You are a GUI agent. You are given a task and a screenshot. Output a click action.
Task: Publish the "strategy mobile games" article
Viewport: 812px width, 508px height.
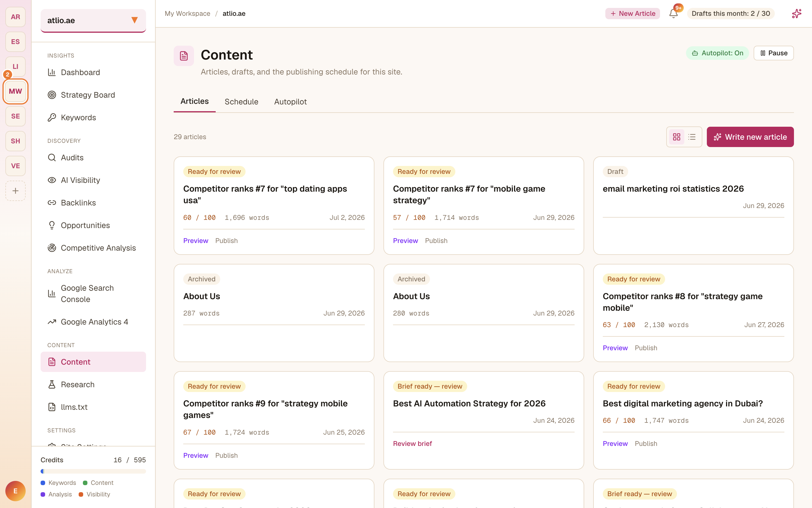pos(226,455)
